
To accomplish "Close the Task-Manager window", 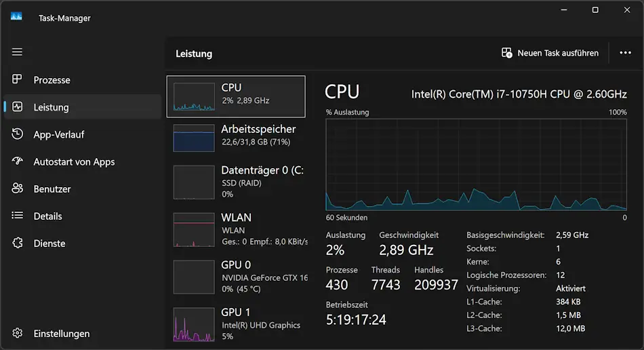I will click(x=627, y=10).
